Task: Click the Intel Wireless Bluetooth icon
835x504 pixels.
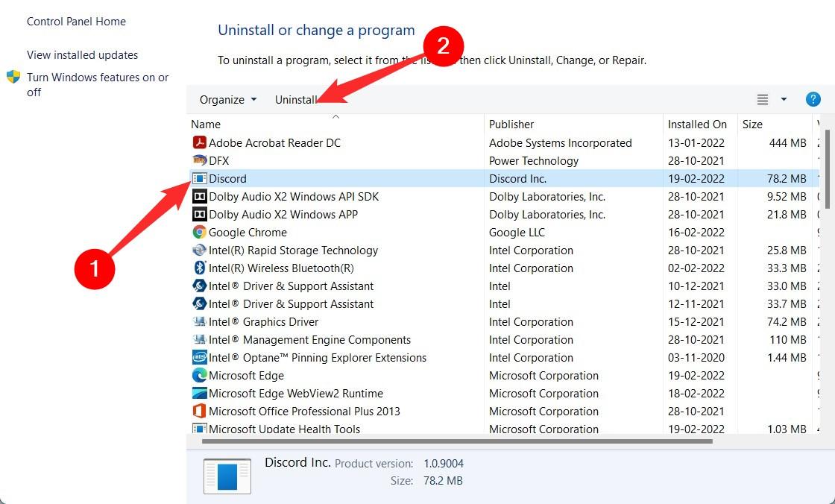Action: coord(199,268)
